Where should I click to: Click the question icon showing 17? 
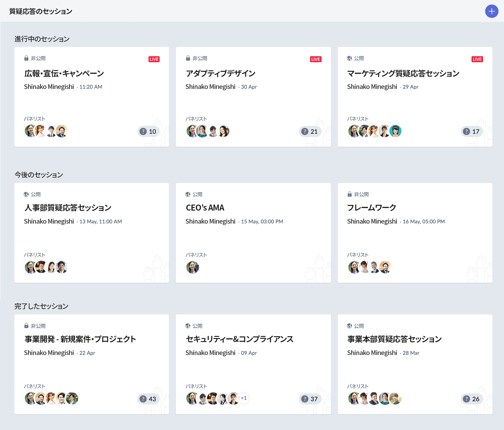[x=472, y=131]
